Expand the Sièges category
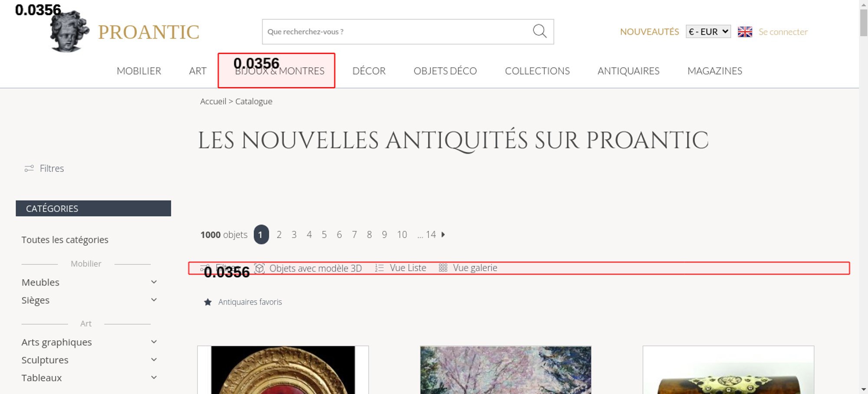 tap(154, 300)
